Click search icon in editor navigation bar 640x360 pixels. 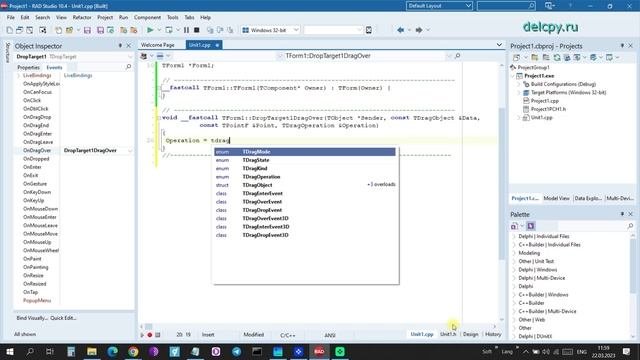[457, 56]
